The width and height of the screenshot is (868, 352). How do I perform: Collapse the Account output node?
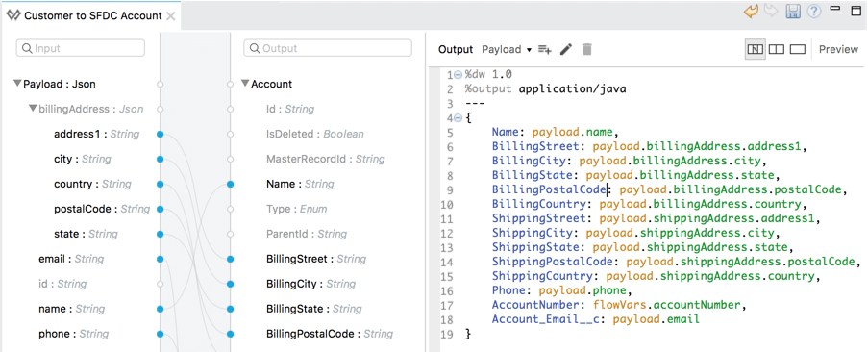[245, 84]
